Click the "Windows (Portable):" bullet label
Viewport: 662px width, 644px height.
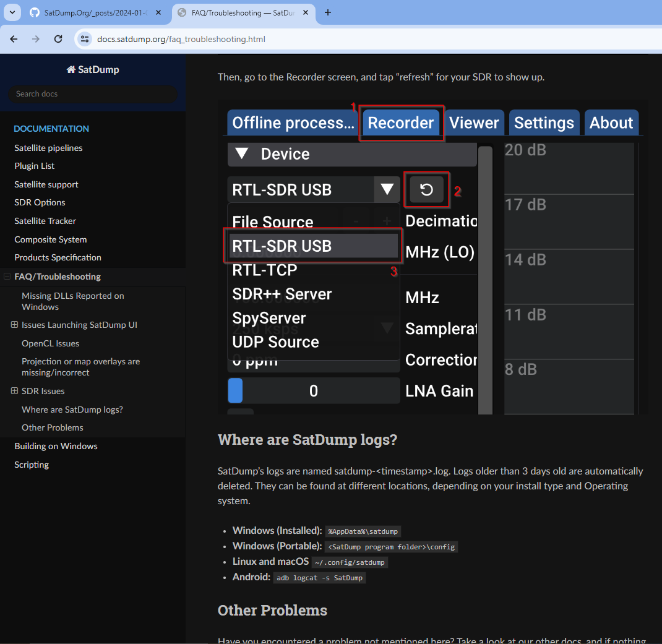(277, 546)
